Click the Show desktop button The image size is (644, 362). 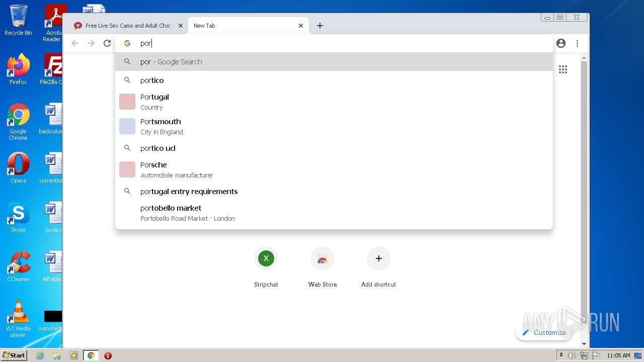coord(638,355)
